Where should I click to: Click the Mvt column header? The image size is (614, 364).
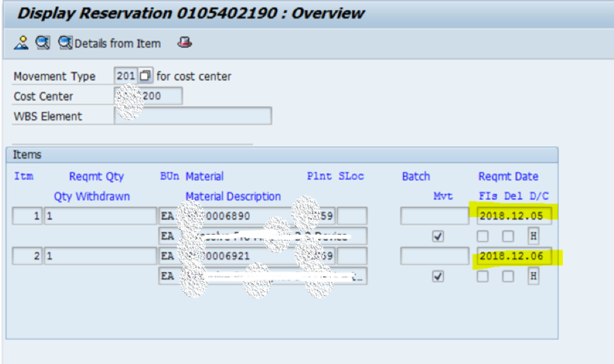[443, 196]
